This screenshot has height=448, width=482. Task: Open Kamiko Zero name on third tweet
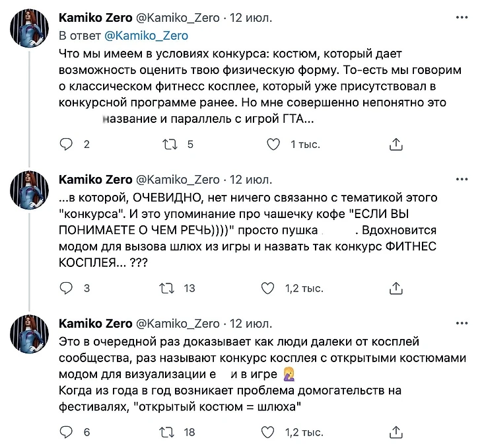tap(95, 323)
